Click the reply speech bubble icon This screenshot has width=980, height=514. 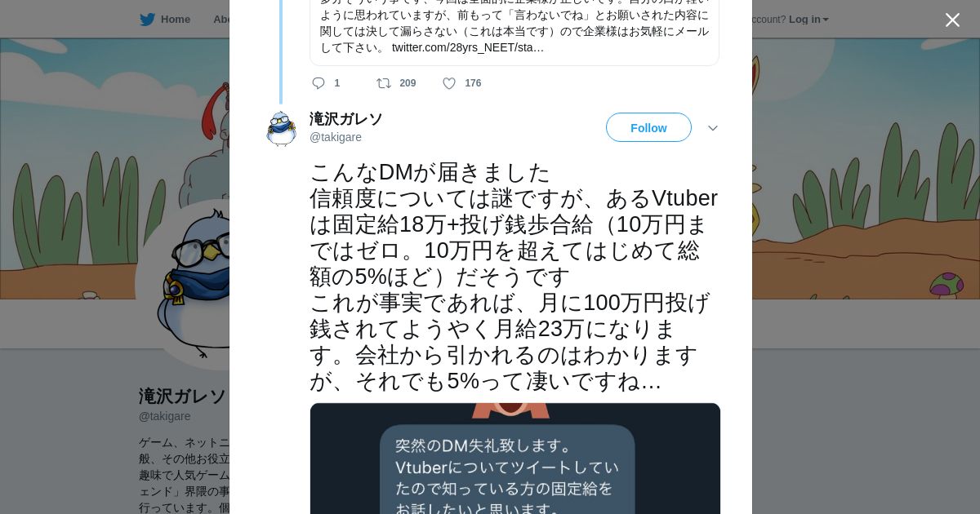318,83
